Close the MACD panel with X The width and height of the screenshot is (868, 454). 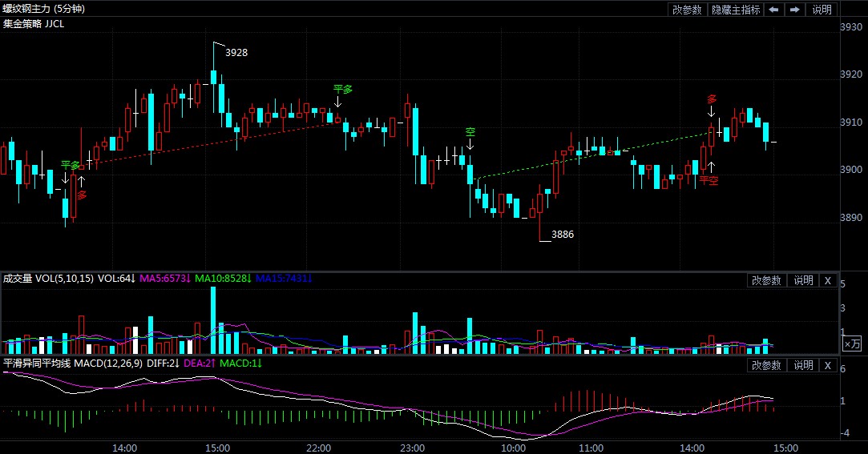click(x=828, y=365)
